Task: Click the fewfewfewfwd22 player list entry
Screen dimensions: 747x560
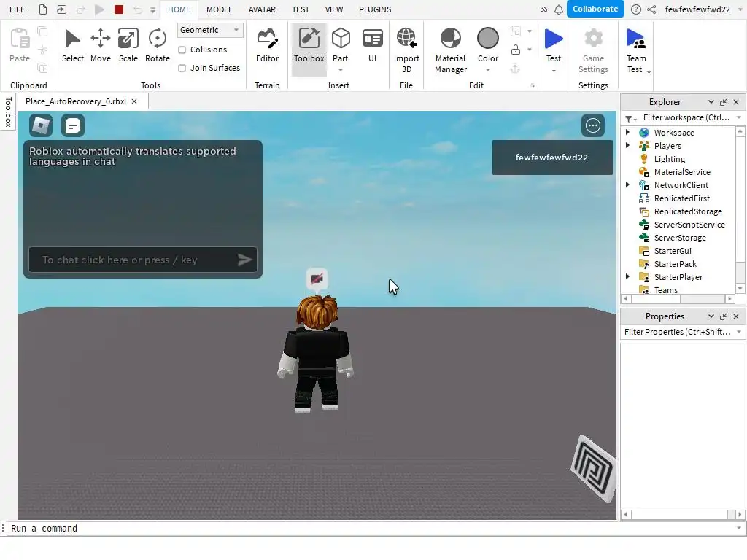Action: point(552,157)
